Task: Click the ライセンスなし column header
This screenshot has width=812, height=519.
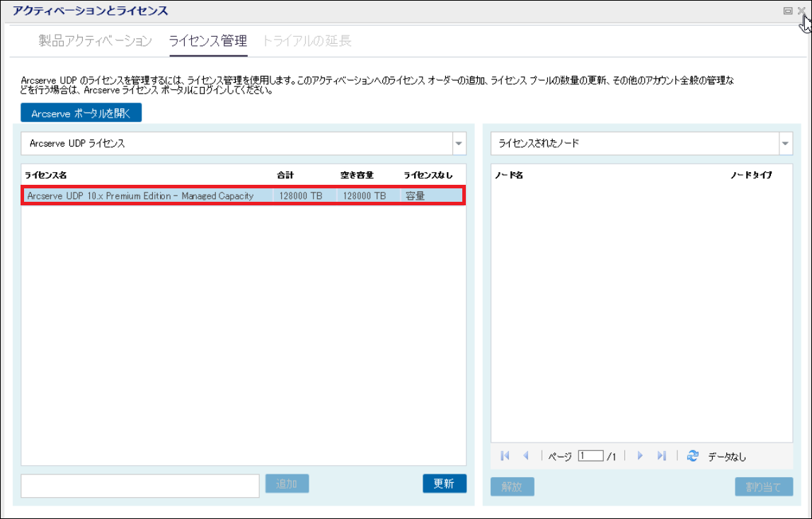Action: click(x=428, y=175)
